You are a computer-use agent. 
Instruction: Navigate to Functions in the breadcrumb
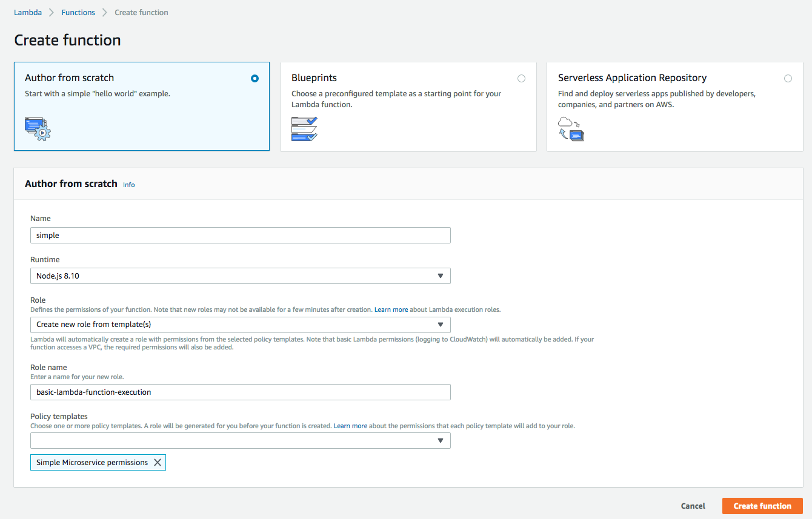point(78,12)
